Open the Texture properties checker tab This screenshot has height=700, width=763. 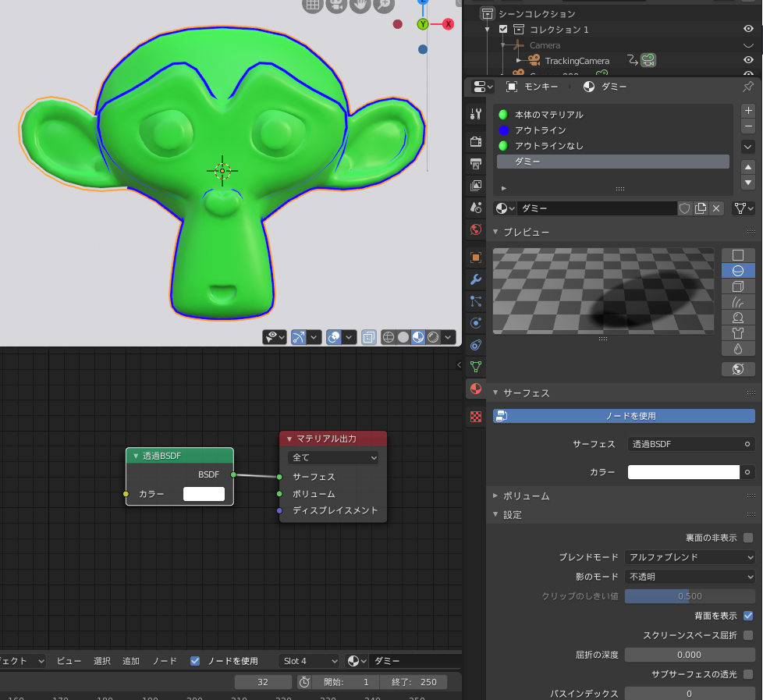click(476, 417)
